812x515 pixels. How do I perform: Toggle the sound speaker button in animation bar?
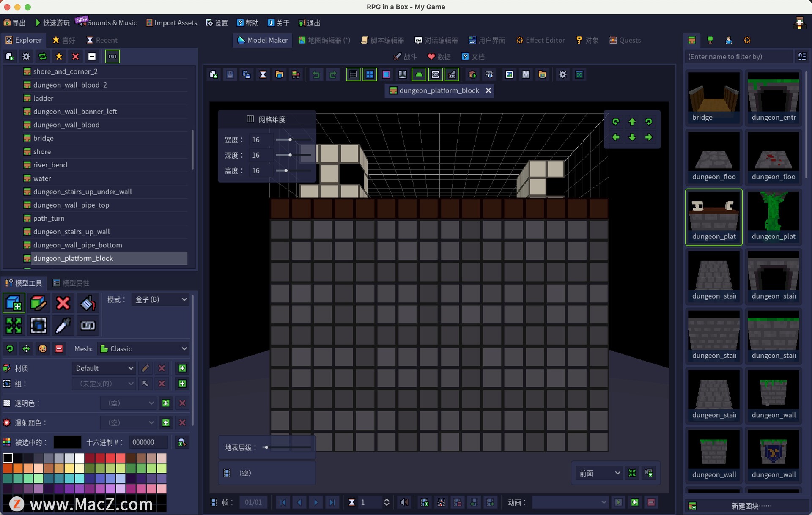click(x=404, y=502)
